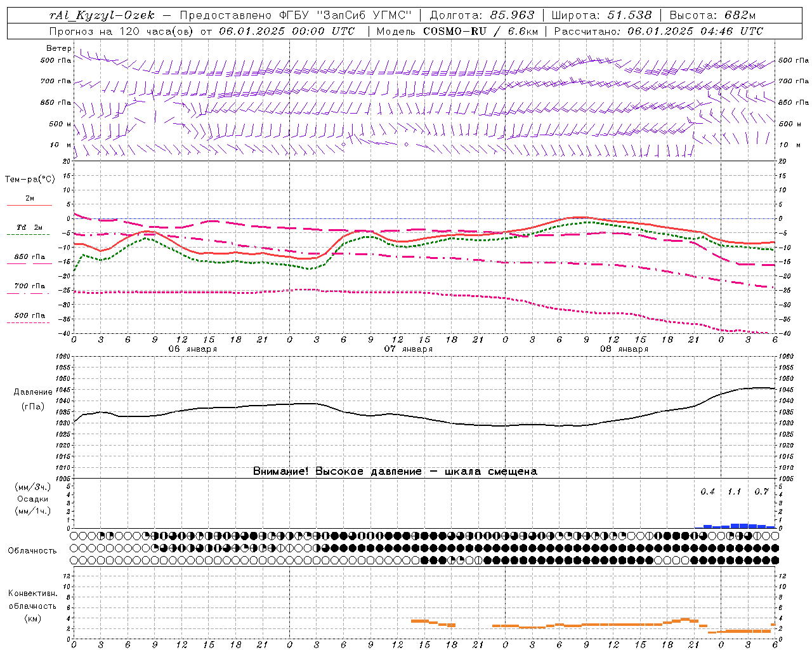Click the Конвективн. облачность (км) label

click(33, 606)
